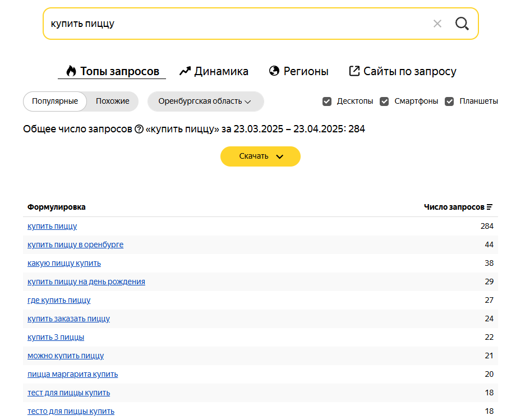Screen dimensions: 516x420
Task: Click the question mark help icon
Action: click(139, 130)
